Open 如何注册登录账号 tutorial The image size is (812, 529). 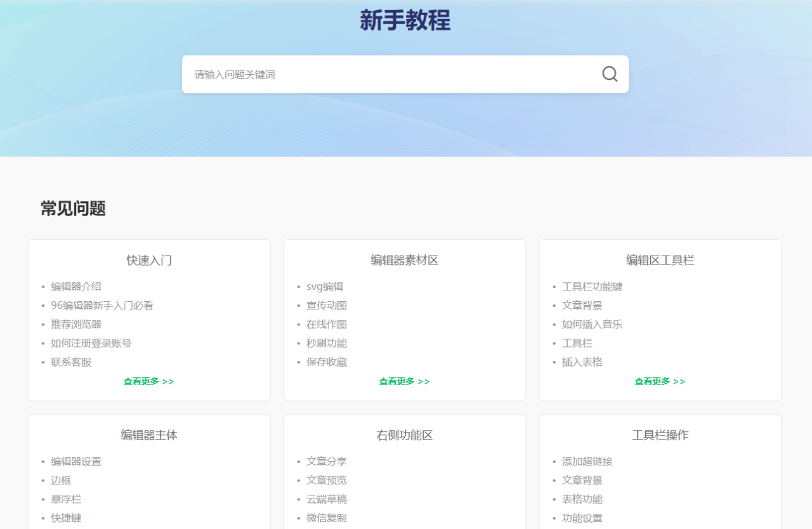click(91, 343)
